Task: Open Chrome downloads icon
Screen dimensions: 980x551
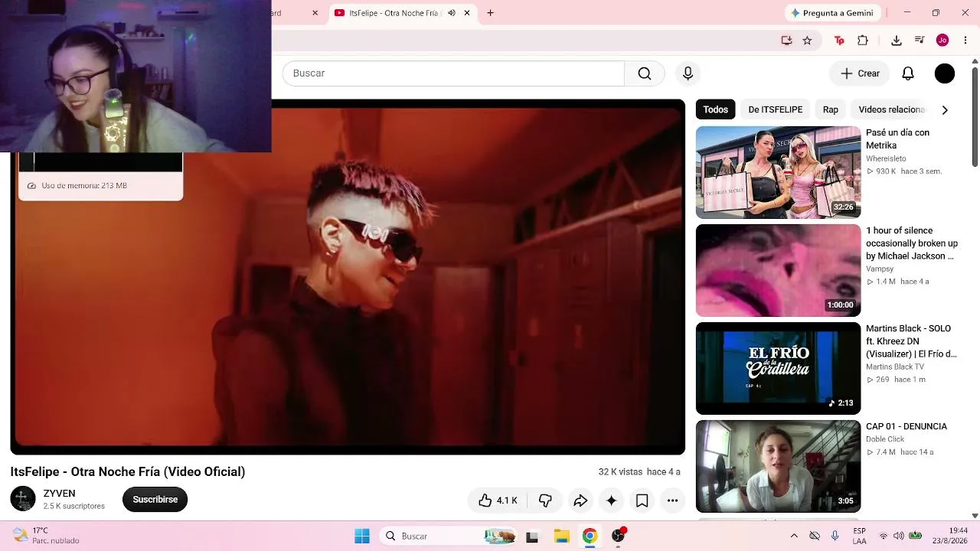Action: 897,41
